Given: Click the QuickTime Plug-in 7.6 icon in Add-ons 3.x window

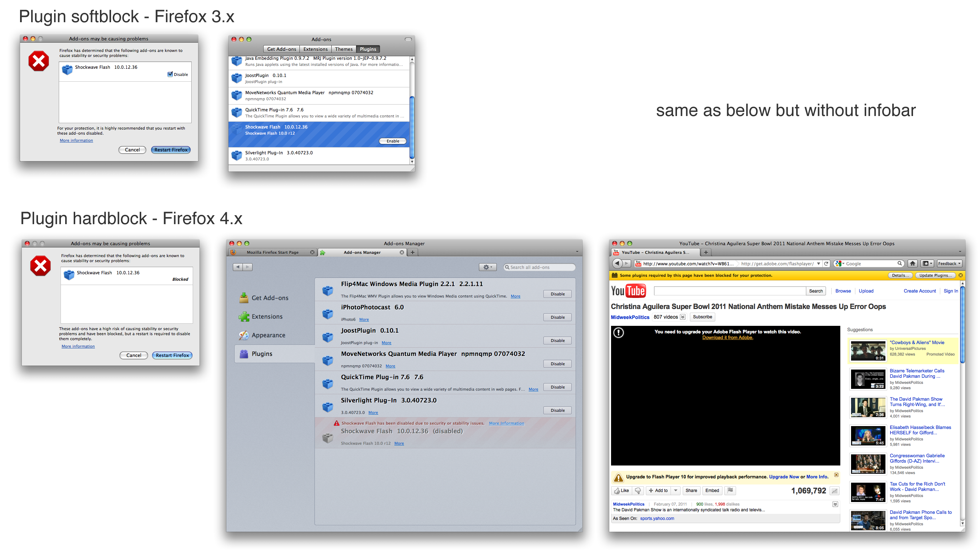Looking at the screenshot, I should [237, 112].
